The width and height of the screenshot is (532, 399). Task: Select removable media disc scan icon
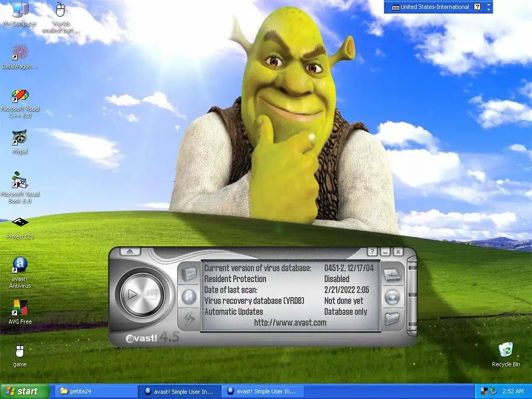[x=393, y=297]
